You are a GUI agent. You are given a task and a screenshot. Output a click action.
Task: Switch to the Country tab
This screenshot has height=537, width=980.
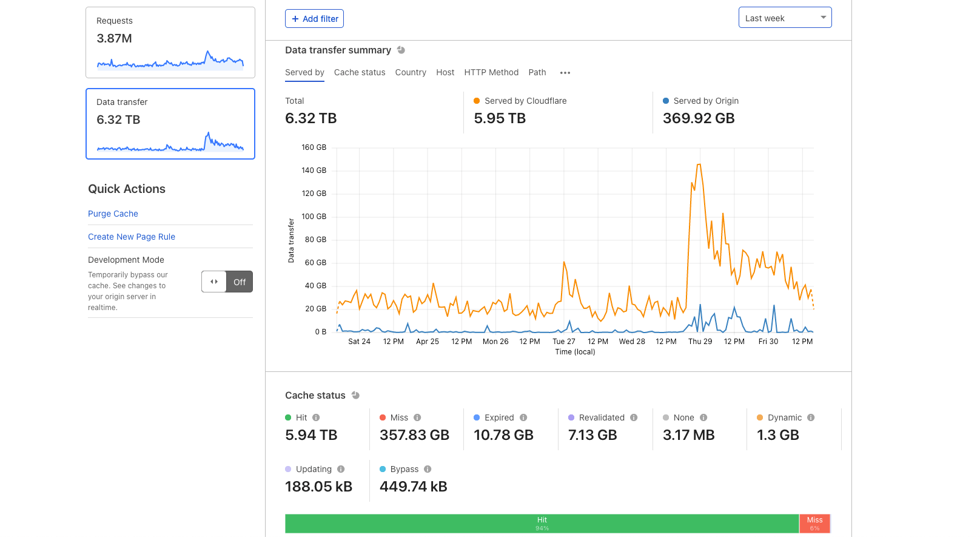coord(411,72)
